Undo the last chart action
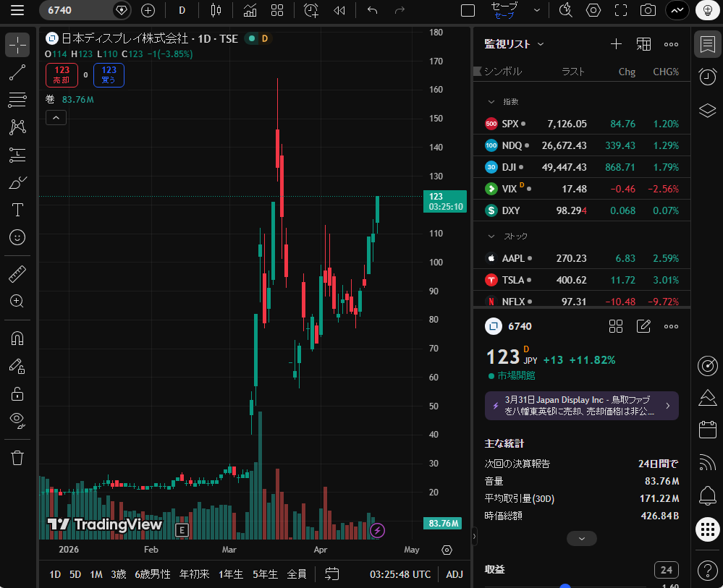Screen dimensions: 723x588 click(x=372, y=10)
